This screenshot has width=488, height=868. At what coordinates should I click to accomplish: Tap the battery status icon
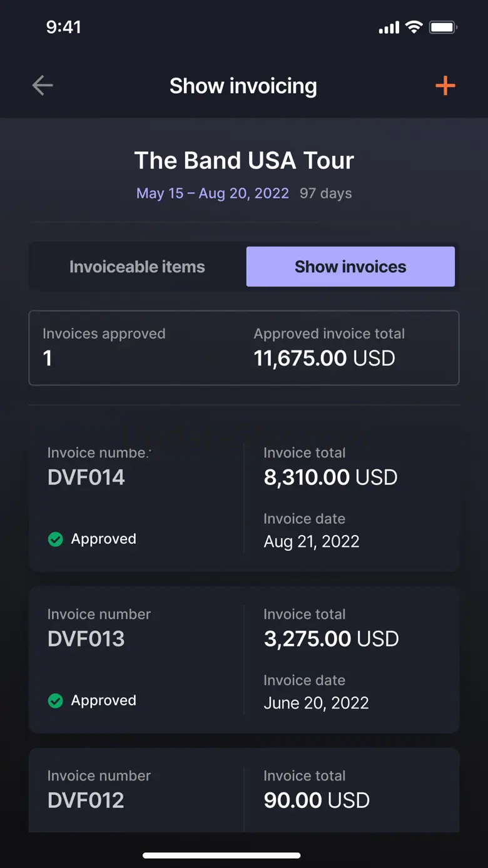point(443,27)
